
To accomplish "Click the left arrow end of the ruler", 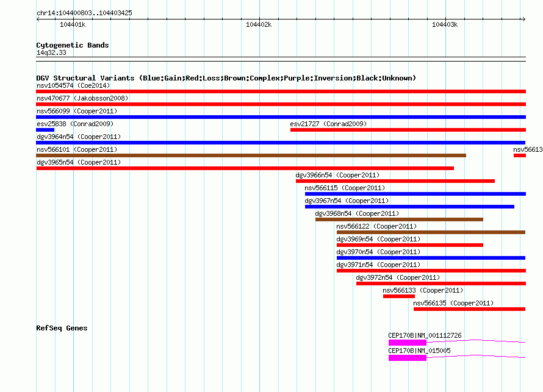I will coord(38,19).
